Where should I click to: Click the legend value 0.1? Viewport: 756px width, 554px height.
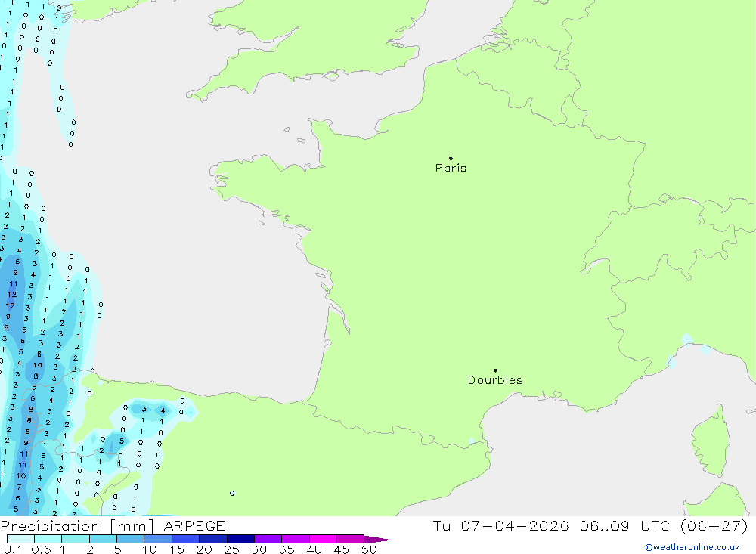pos(13,549)
